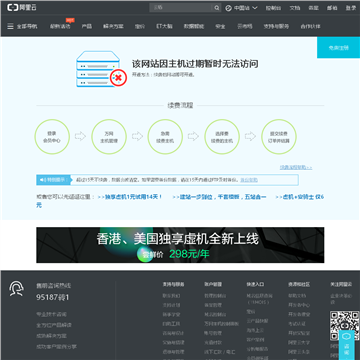Open the 成功客户案例分享 footer link
Image resolution: width=360 pixels, height=360 pixels.
tap(56, 347)
